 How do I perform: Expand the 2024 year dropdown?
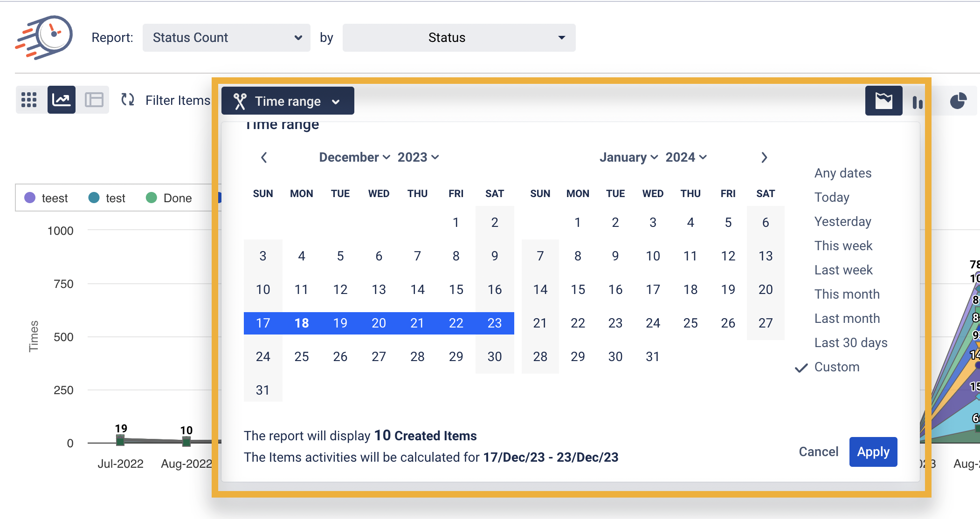pos(686,157)
